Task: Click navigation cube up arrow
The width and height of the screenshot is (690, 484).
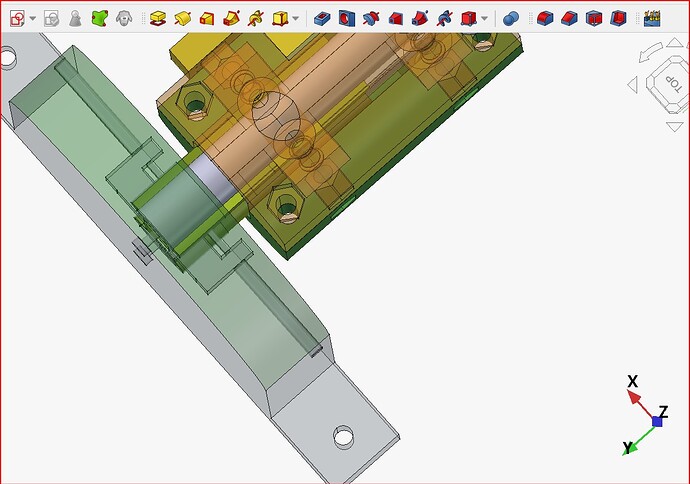Action: click(675, 43)
